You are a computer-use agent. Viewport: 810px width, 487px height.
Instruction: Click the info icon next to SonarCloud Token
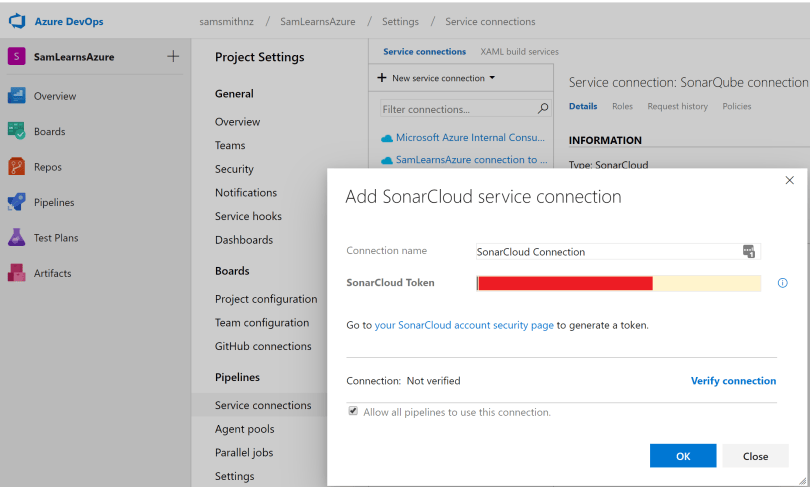click(x=783, y=282)
